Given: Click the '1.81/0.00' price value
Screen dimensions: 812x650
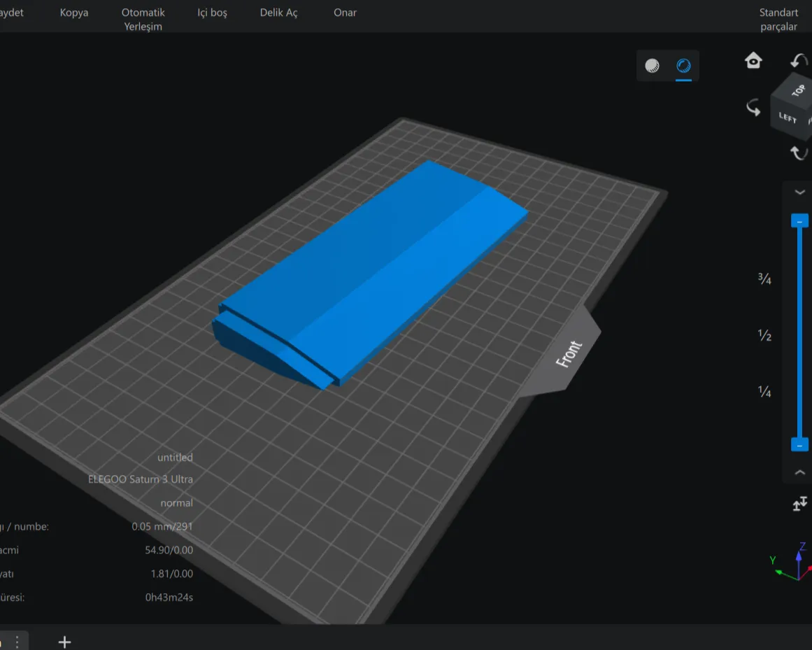Looking at the screenshot, I should 172,574.
